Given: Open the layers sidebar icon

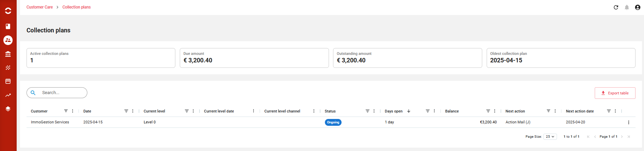Looking at the screenshot, I should tap(8, 109).
